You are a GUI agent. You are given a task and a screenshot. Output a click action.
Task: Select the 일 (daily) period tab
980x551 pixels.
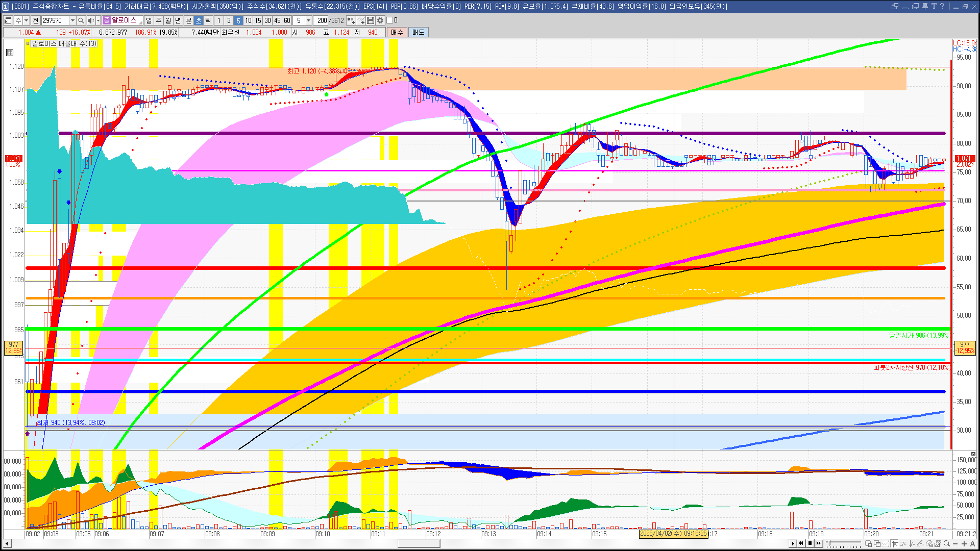[149, 20]
